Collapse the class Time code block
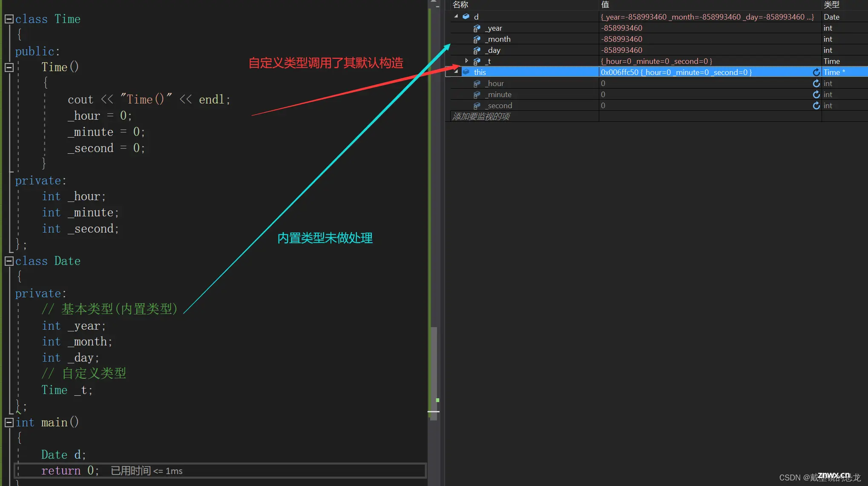The image size is (868, 486). pyautogui.click(x=9, y=19)
